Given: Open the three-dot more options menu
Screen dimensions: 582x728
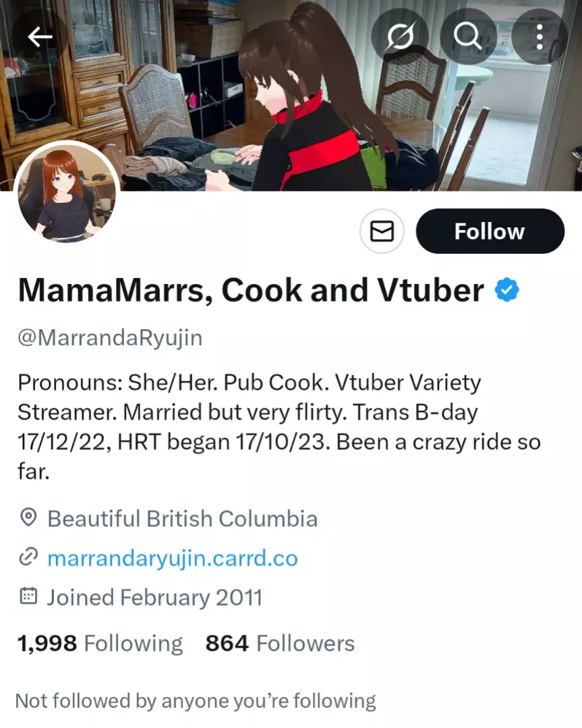Looking at the screenshot, I should [540, 37].
